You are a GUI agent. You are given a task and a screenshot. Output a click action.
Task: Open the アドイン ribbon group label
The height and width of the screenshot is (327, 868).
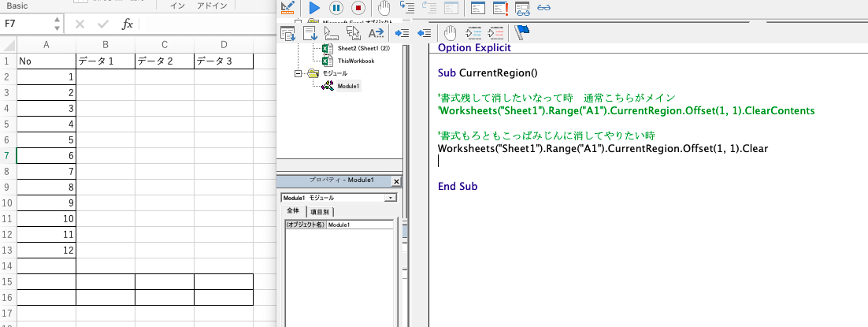tap(212, 6)
